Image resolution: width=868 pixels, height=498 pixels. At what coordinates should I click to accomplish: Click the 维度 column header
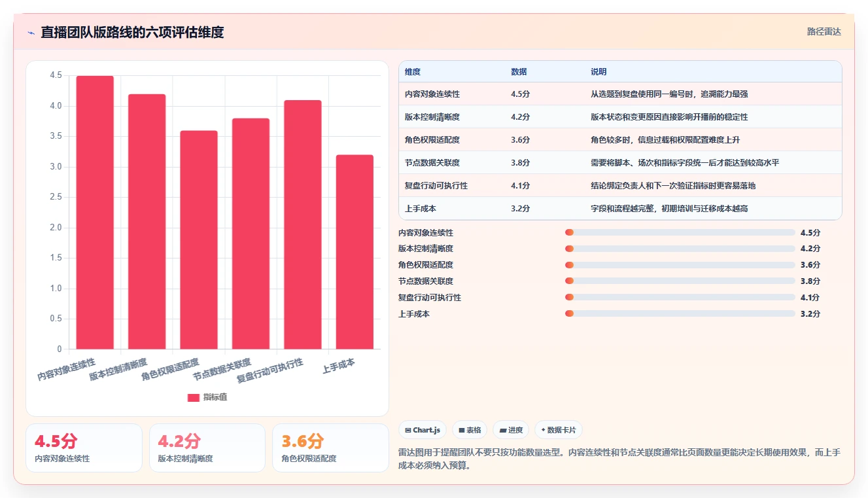[413, 71]
